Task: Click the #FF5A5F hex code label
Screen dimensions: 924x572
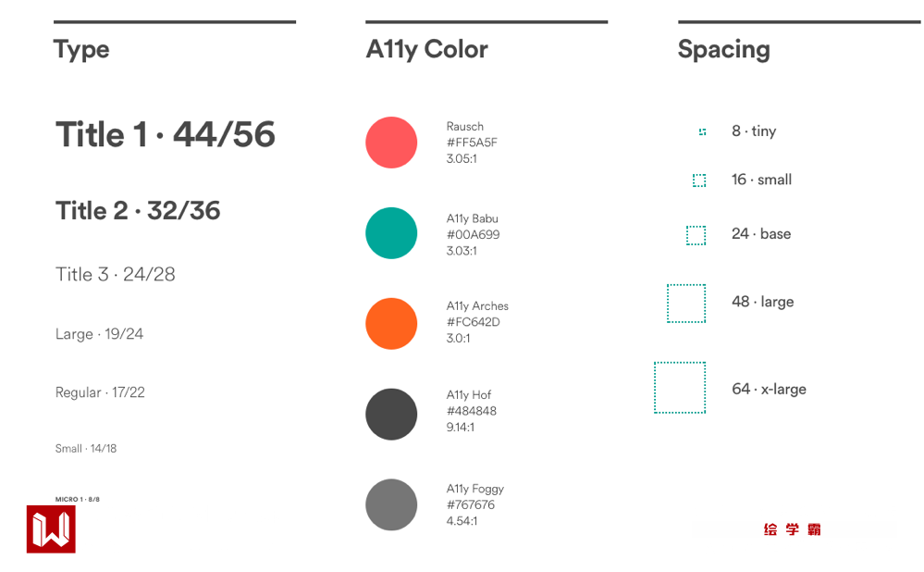Action: pos(472,143)
